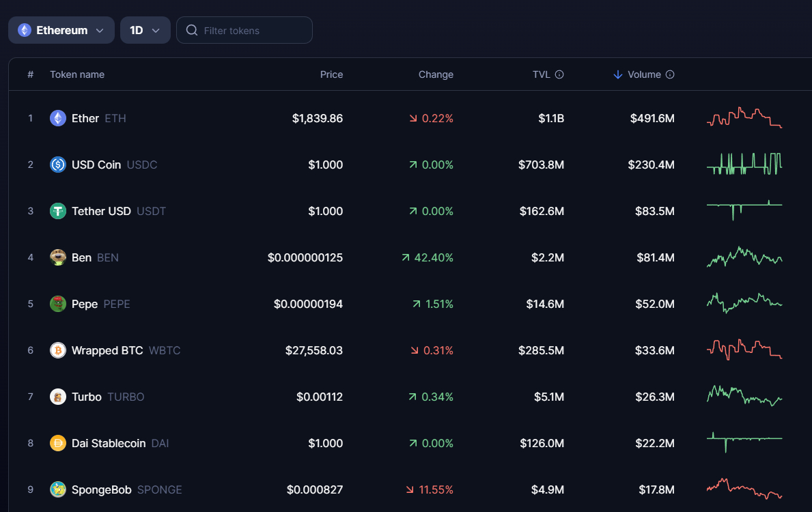Click the Filter tokens search field
This screenshot has width=812, height=512.
coord(244,30)
